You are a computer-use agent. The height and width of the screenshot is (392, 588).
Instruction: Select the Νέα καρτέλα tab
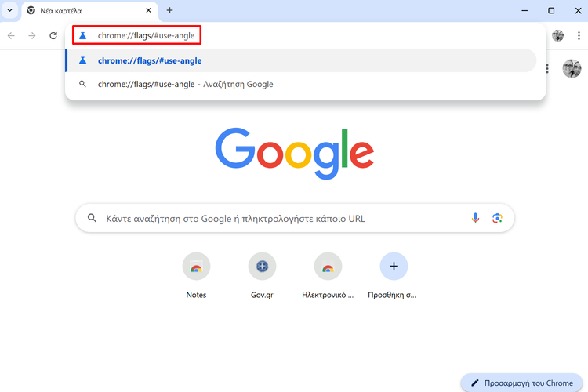(90, 11)
